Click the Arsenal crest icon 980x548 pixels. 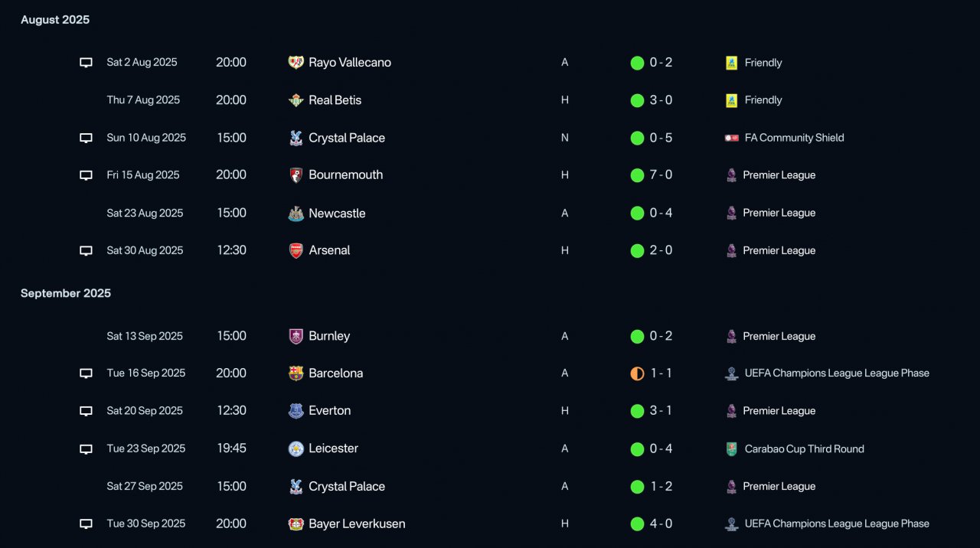(x=296, y=250)
